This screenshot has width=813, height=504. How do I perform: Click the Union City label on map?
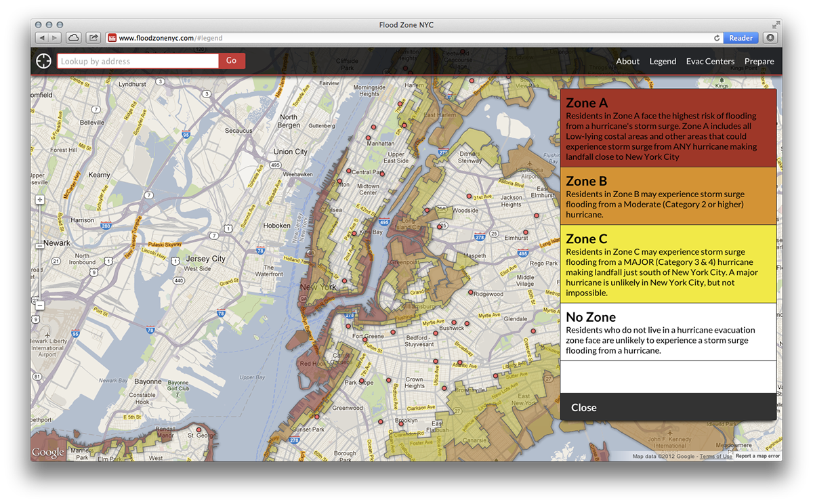pyautogui.click(x=290, y=152)
